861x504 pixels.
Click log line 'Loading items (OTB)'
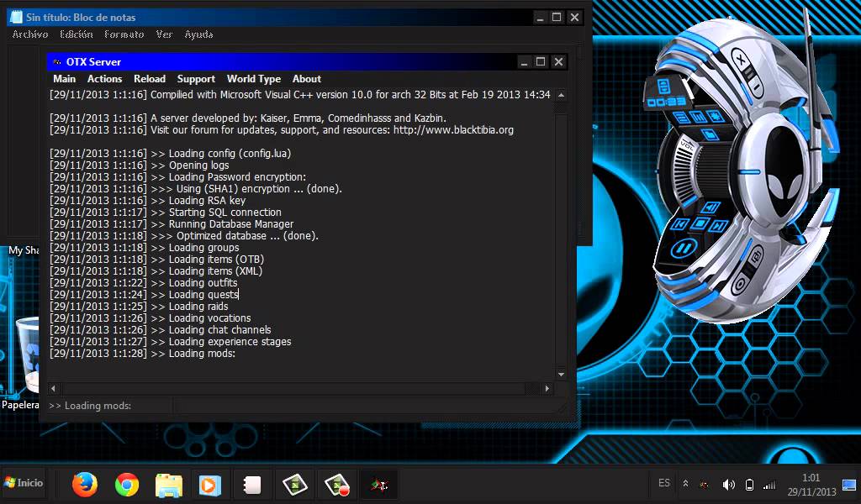[157, 259]
